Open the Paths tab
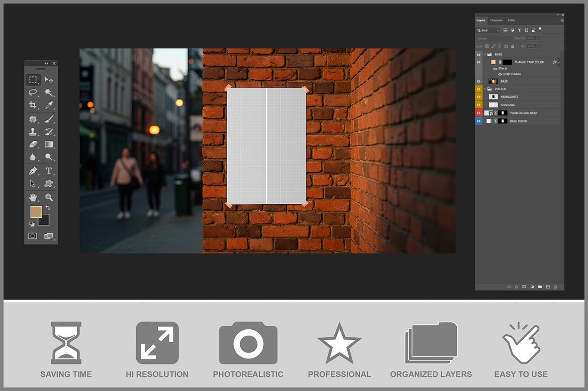The height and width of the screenshot is (391, 588). click(x=511, y=20)
